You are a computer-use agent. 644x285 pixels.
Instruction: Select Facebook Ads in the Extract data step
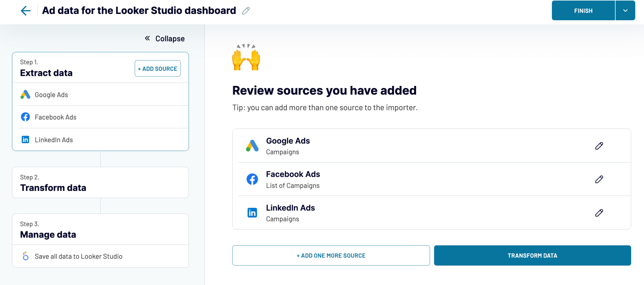(100, 117)
